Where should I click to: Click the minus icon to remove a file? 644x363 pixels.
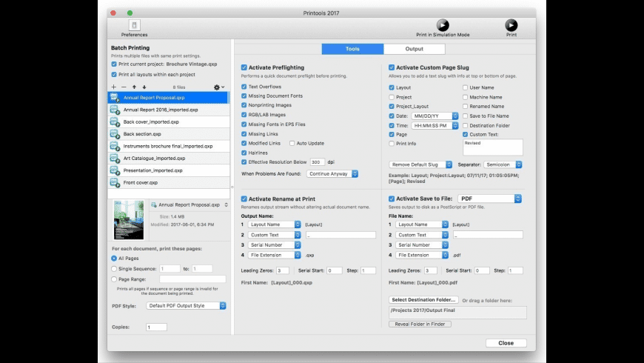tap(124, 87)
